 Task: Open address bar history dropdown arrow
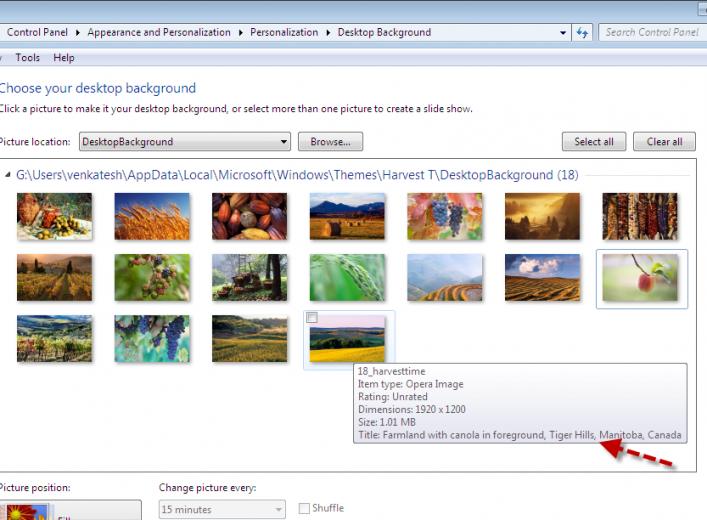pos(563,32)
